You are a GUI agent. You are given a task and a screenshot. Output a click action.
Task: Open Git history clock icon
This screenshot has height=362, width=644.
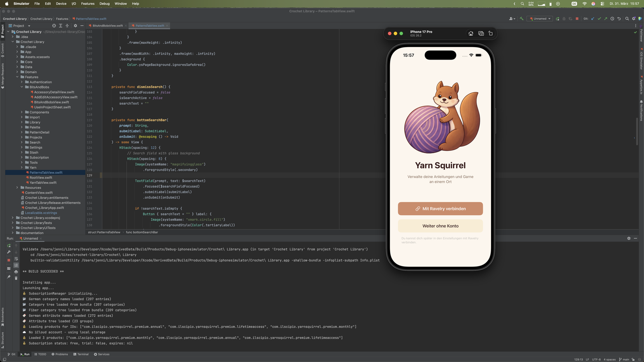tap(612, 19)
